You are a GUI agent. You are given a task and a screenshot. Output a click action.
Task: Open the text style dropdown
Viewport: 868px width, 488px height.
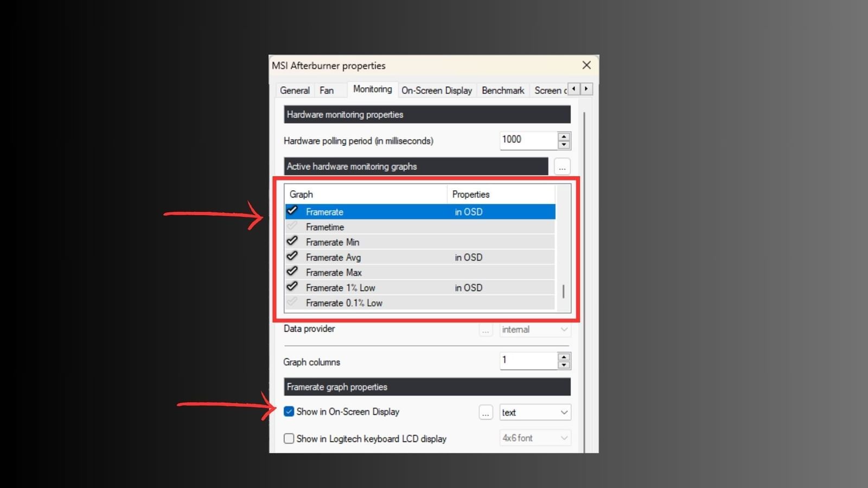[535, 412]
